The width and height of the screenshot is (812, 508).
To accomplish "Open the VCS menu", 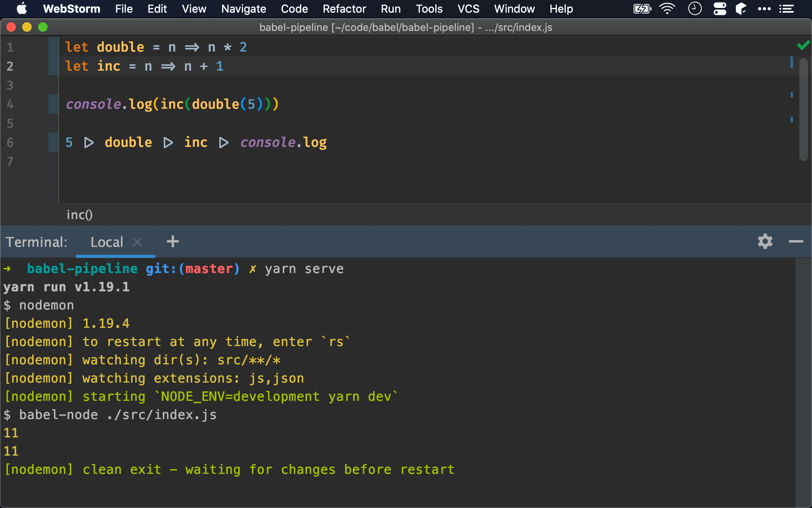I will point(468,9).
